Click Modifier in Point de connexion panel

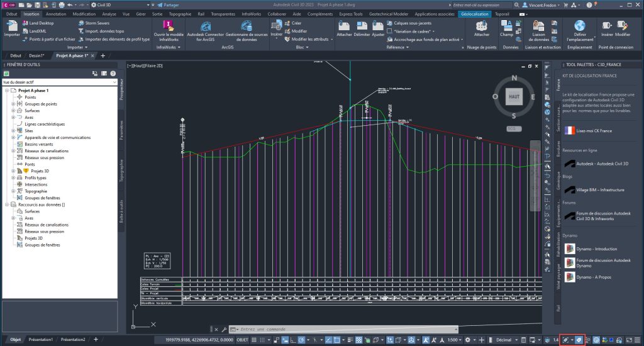click(x=623, y=29)
